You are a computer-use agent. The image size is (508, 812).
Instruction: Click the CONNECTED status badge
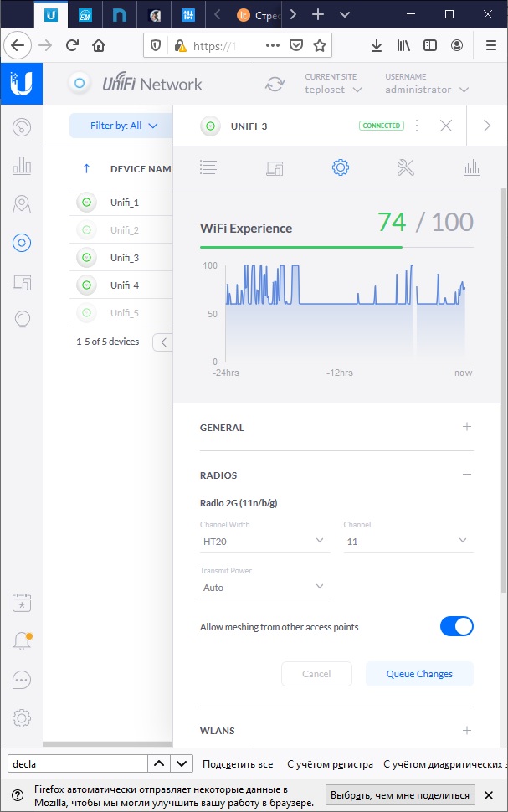(x=381, y=126)
